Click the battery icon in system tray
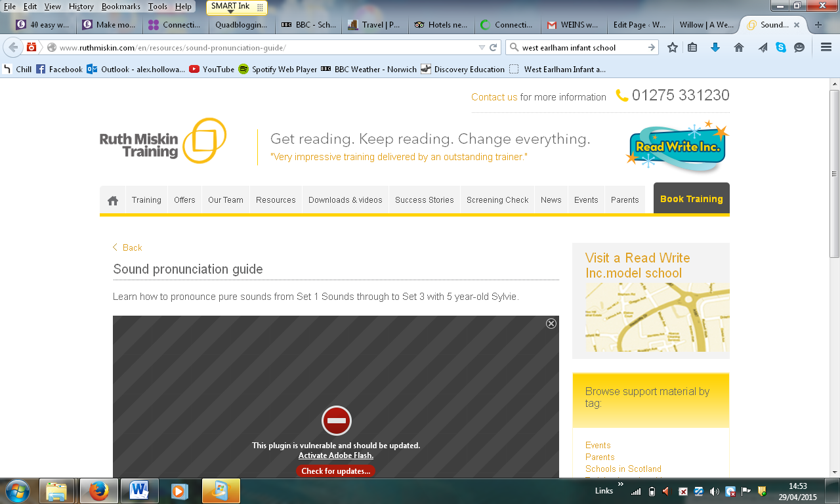The height and width of the screenshot is (504, 840). [x=652, y=491]
